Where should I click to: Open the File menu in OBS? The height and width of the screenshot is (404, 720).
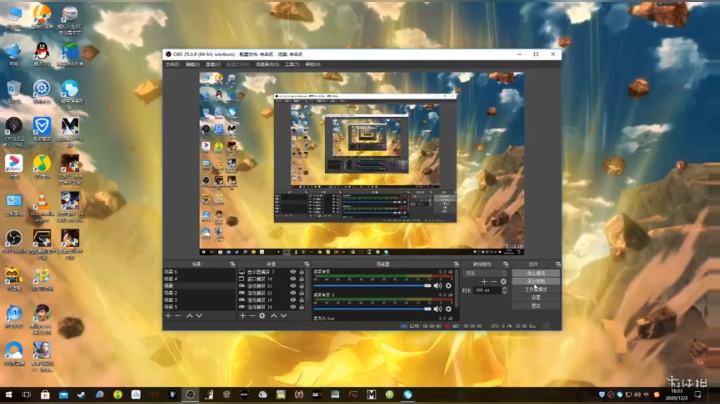pos(172,65)
